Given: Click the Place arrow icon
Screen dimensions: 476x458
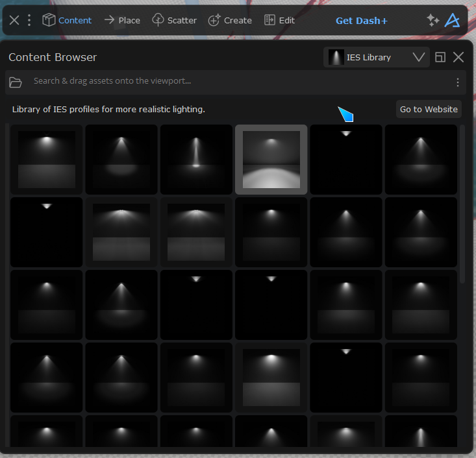Looking at the screenshot, I should [109, 20].
